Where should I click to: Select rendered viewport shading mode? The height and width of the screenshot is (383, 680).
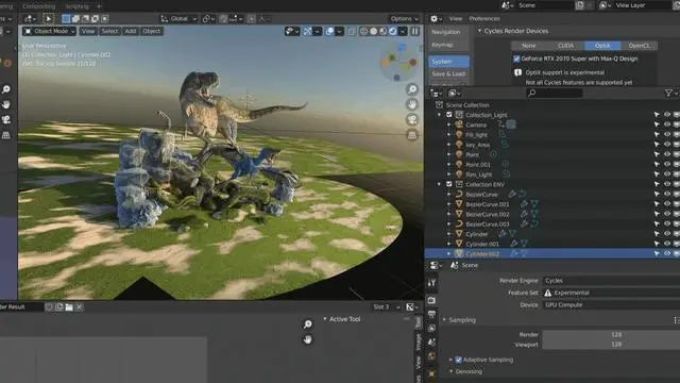[x=393, y=31]
